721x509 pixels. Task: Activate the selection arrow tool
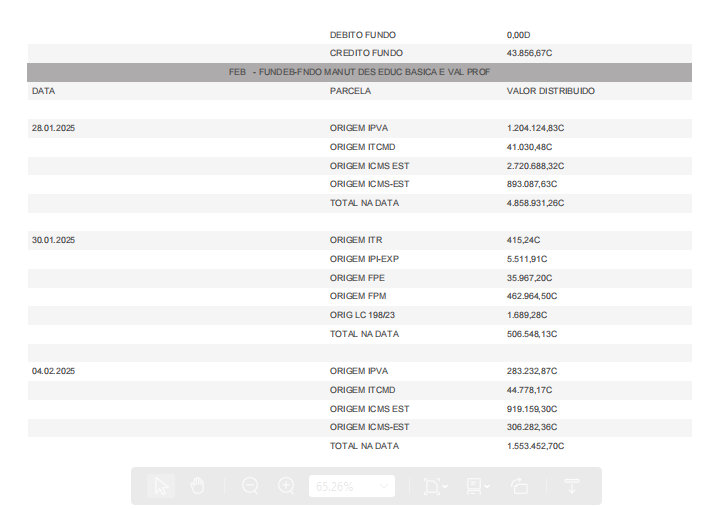click(x=161, y=486)
